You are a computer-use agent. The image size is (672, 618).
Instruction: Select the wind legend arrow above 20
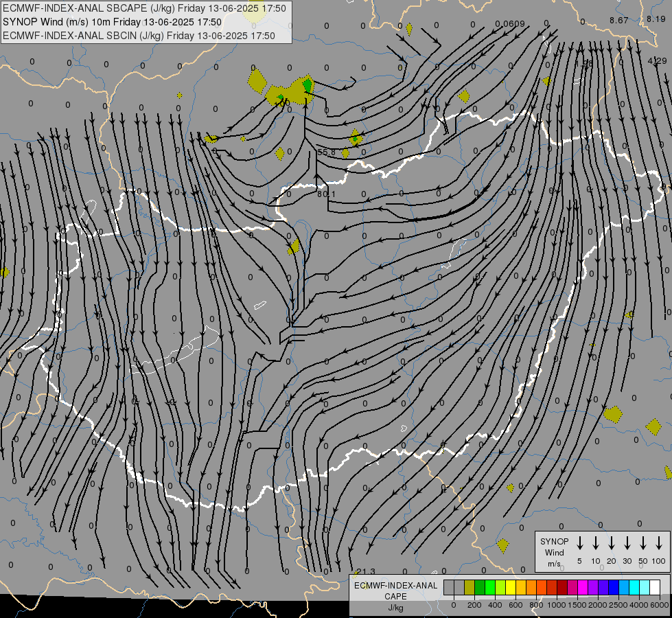(612, 543)
